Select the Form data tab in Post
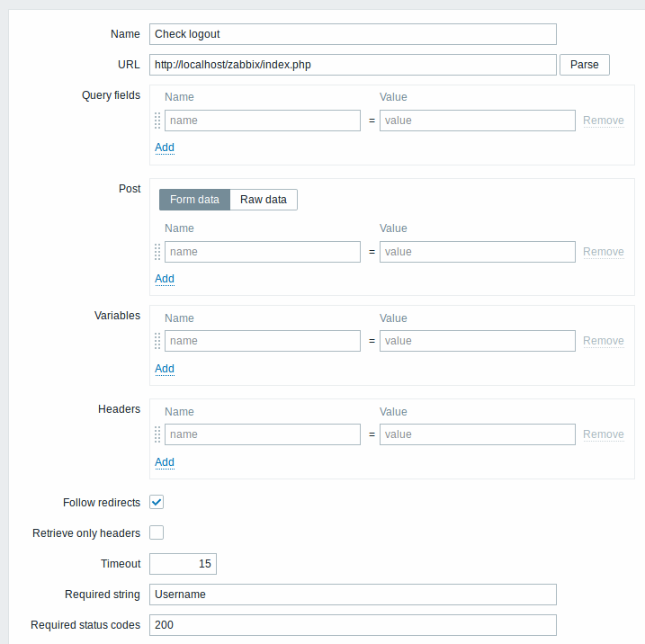This screenshot has height=644, width=645. click(x=194, y=200)
